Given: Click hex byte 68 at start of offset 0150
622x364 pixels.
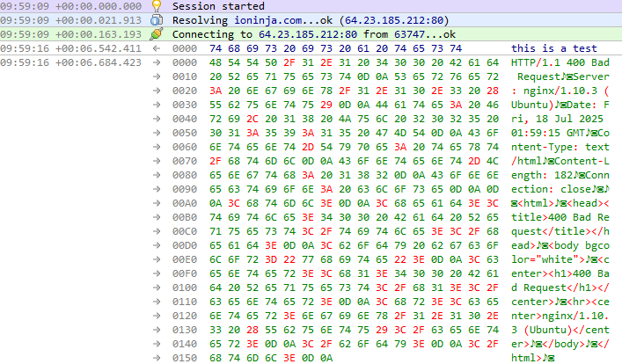Looking at the screenshot, I should tap(216, 358).
